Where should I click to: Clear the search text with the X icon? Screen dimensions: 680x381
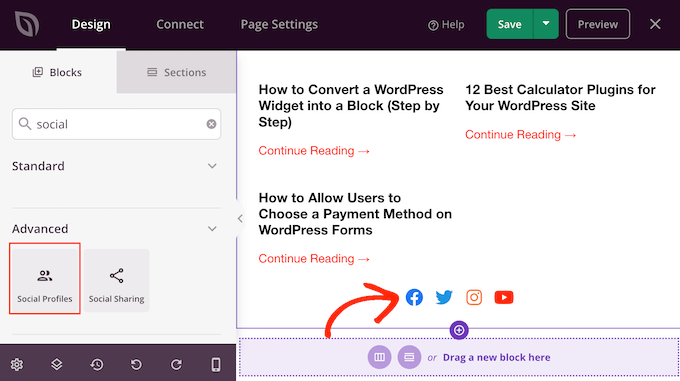(x=211, y=124)
